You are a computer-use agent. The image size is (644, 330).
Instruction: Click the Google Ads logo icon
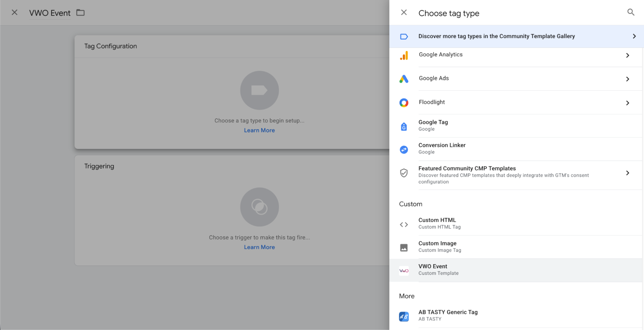click(404, 79)
